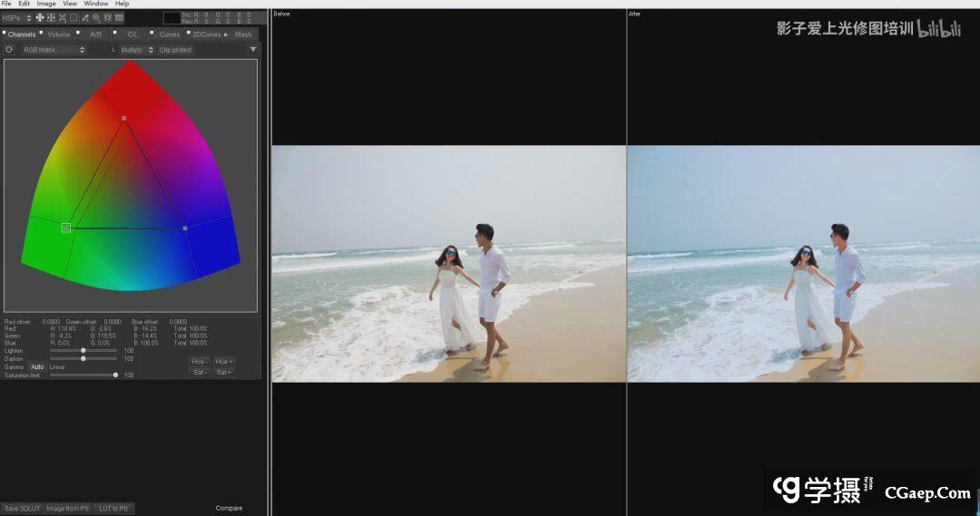Click the Save 3DLUT button
Screen dimensions: 980x516
click(x=22, y=508)
